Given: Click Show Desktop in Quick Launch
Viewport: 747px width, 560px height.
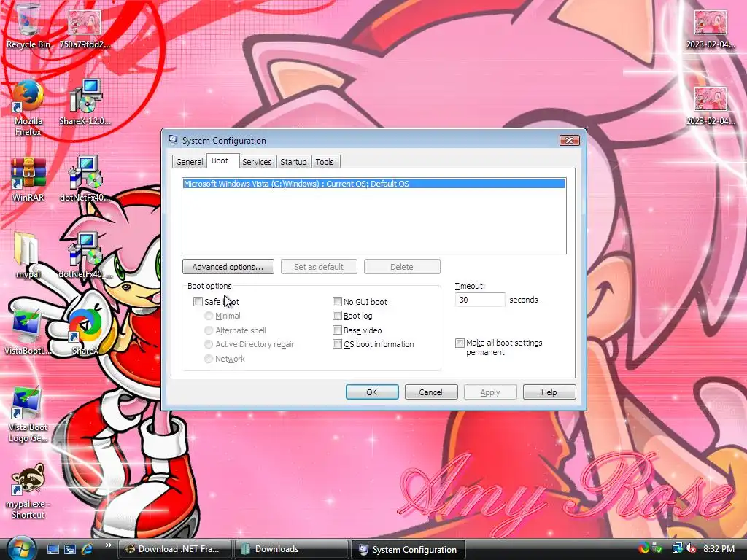Looking at the screenshot, I should (53, 549).
